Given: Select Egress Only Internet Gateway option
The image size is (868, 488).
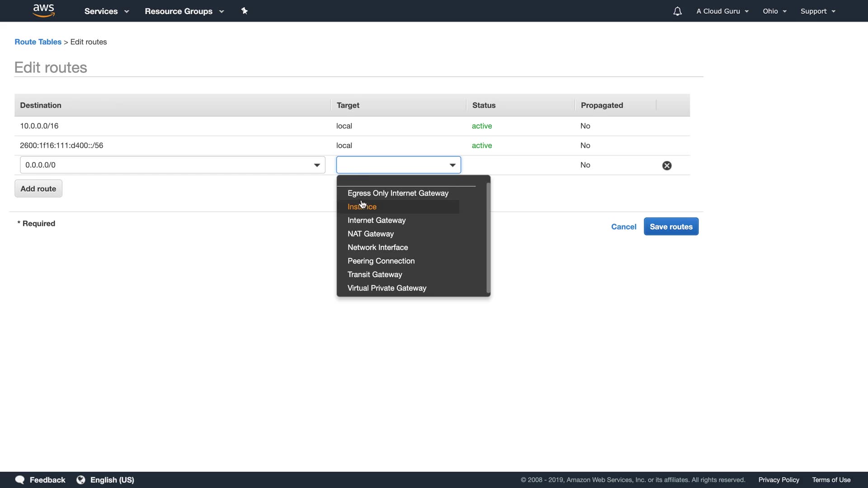Looking at the screenshot, I should coord(398,193).
